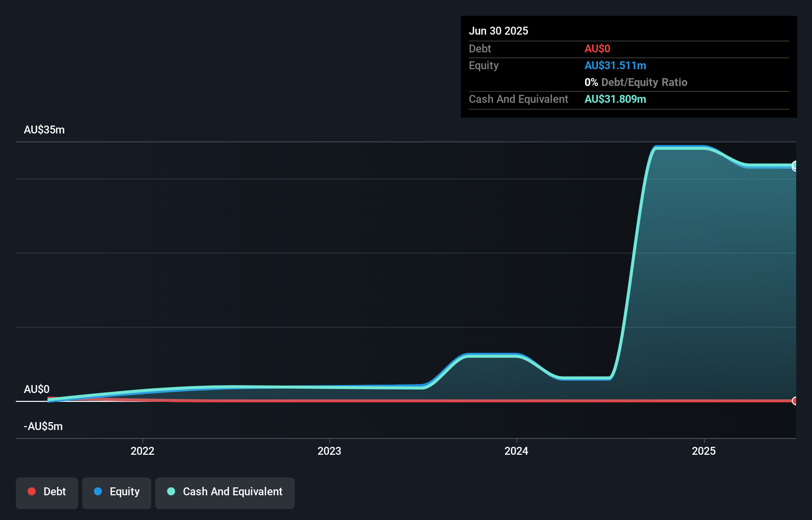
Task: Toggle the Equity series visibility
Action: click(116, 492)
